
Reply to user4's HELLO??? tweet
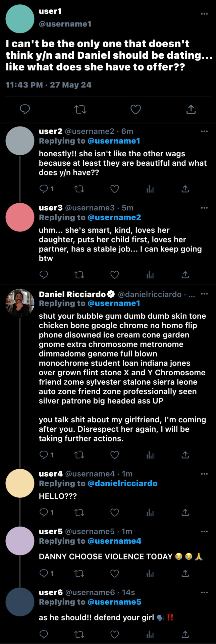tap(44, 513)
